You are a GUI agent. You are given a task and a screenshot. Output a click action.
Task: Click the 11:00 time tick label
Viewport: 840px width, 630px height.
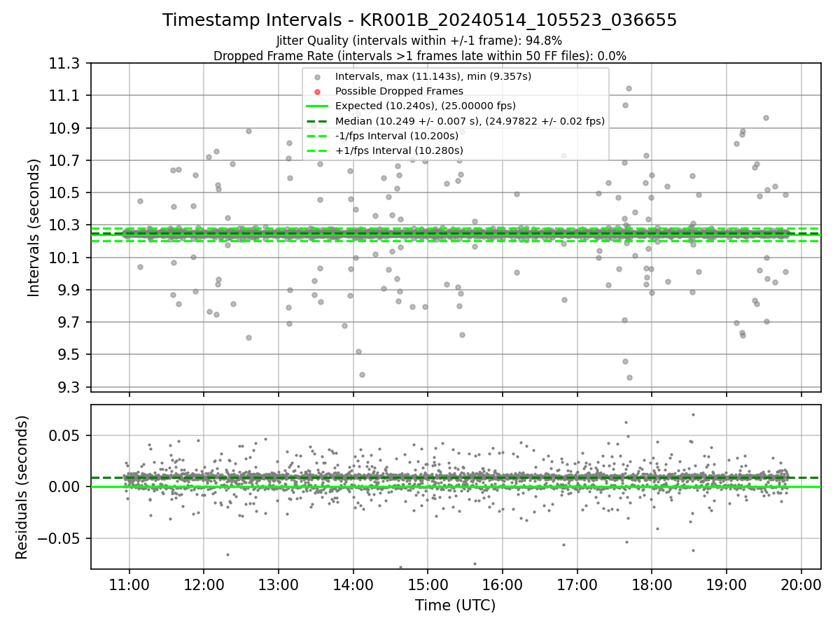click(129, 584)
